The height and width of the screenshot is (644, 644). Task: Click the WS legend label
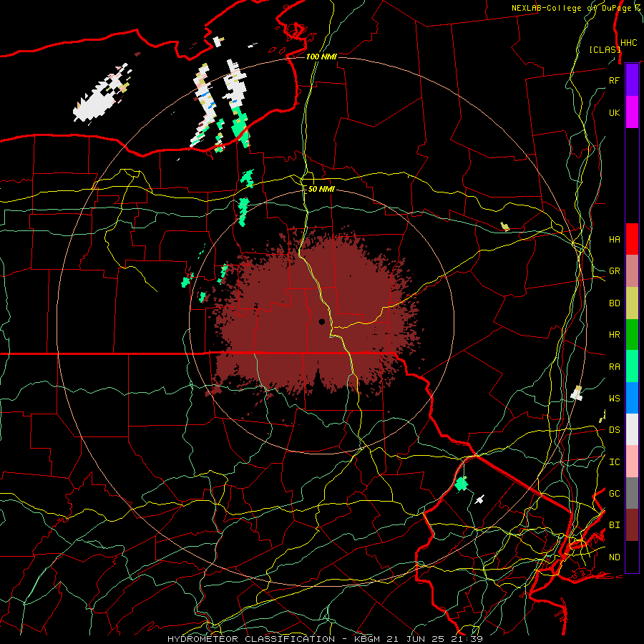614,399
